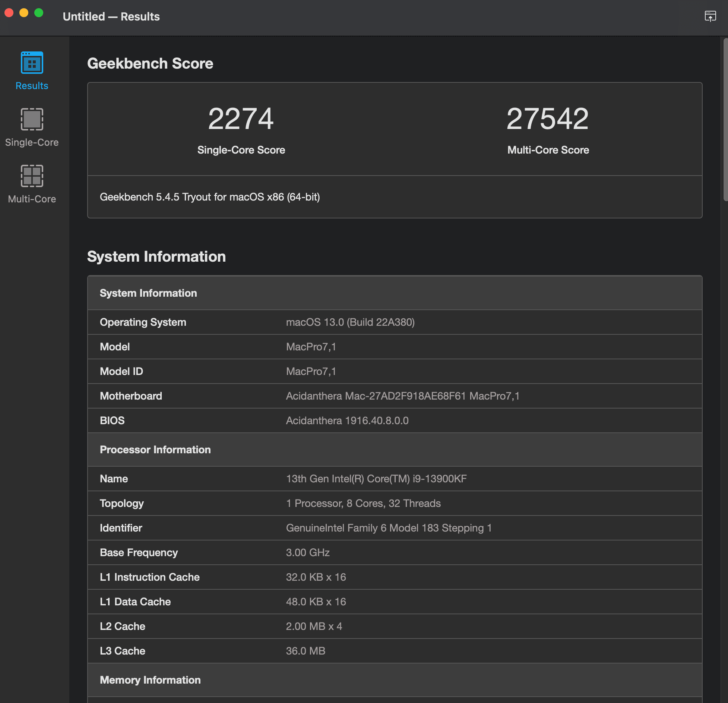The width and height of the screenshot is (728, 703).
Task: Click the Name row label
Action: [x=114, y=479]
